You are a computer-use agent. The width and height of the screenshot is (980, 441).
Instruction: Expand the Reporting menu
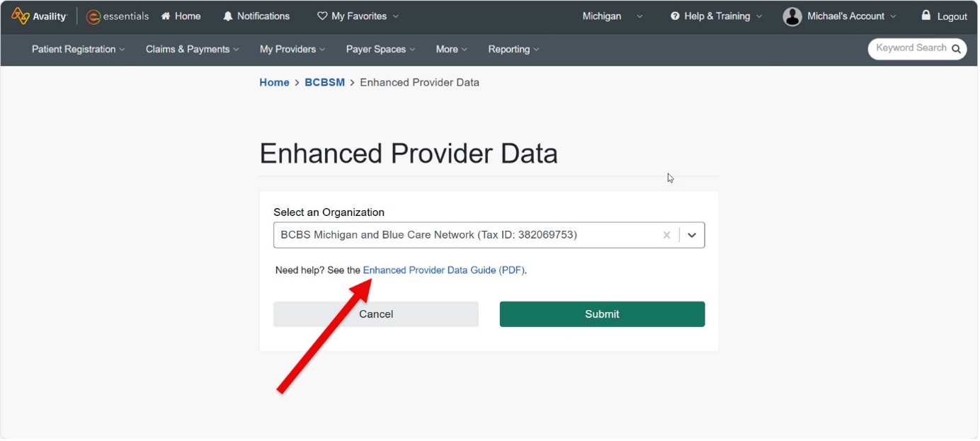coord(513,50)
